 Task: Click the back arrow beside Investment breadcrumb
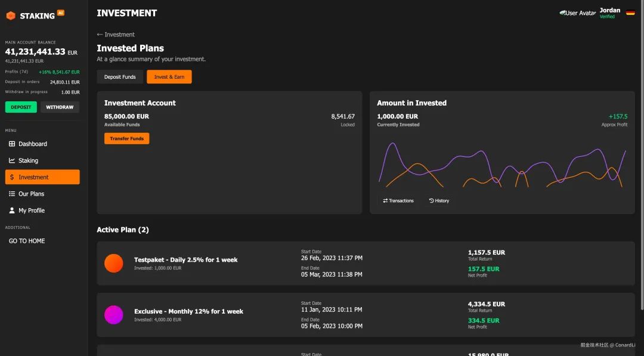tap(100, 35)
